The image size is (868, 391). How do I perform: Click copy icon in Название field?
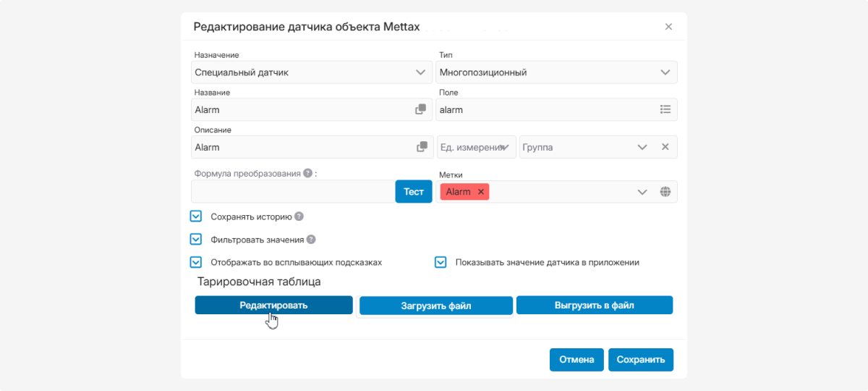420,109
